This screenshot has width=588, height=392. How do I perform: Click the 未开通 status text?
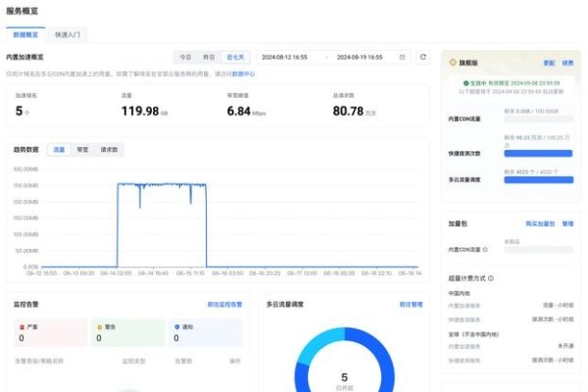[565, 346]
